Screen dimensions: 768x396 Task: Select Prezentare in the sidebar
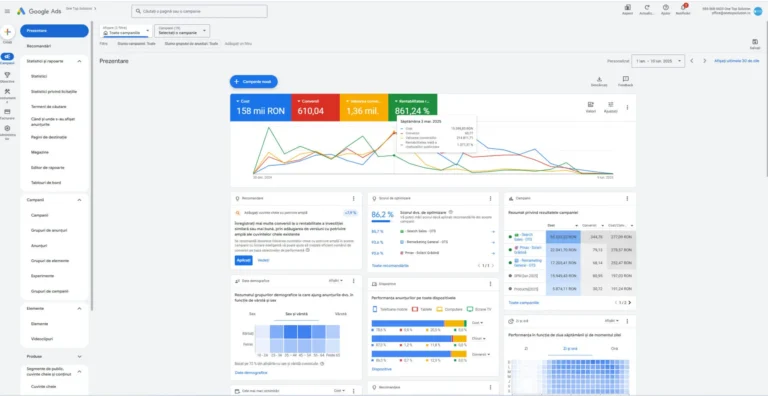click(x=54, y=31)
